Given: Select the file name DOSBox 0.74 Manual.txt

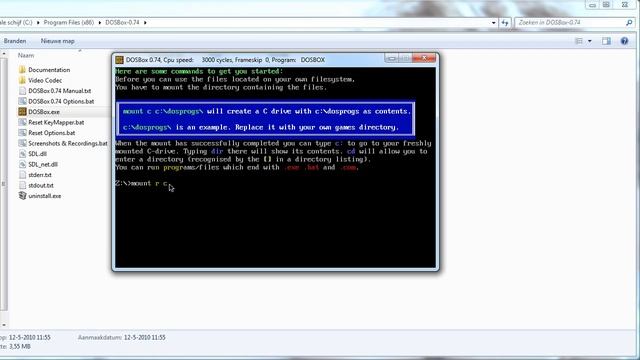Looking at the screenshot, I should tap(60, 91).
